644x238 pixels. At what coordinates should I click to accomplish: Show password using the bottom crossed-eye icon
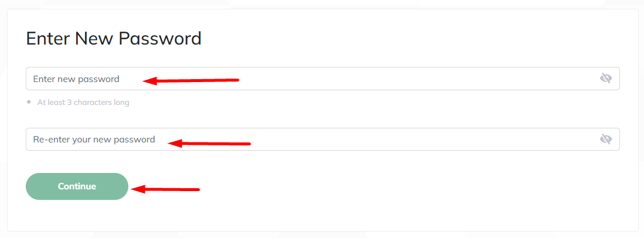click(x=605, y=139)
